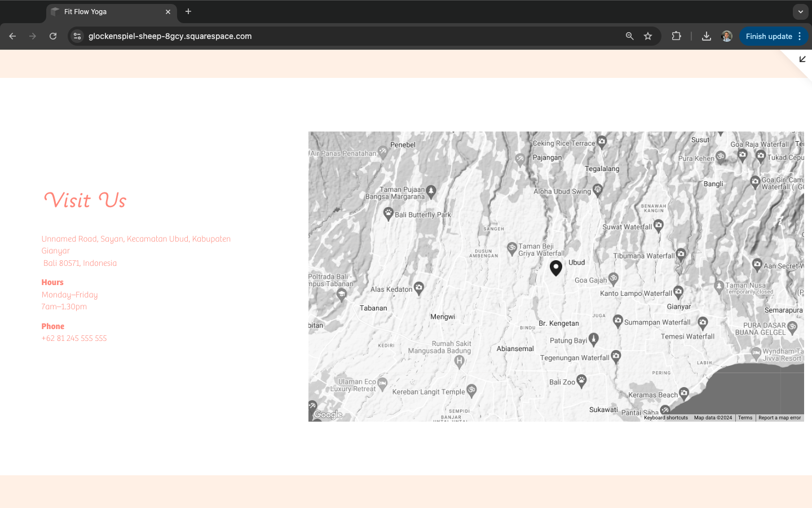Click the Phone label
The image size is (812, 508).
[x=53, y=326]
